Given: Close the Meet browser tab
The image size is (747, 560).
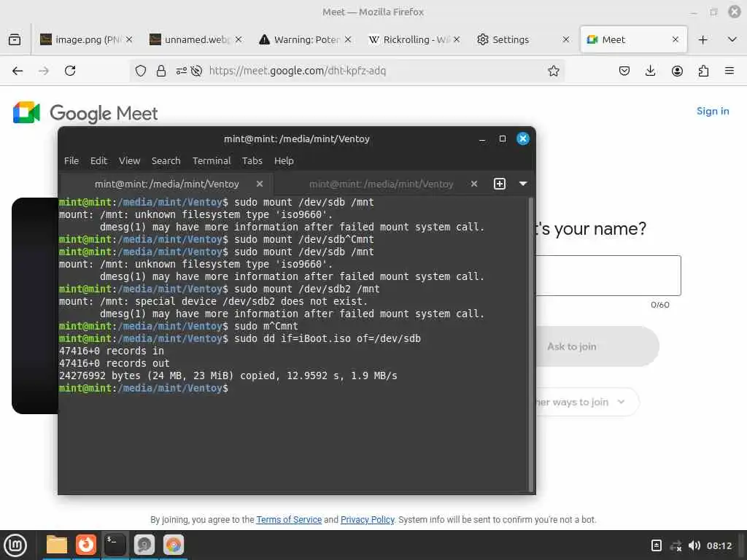Looking at the screenshot, I should (x=675, y=39).
